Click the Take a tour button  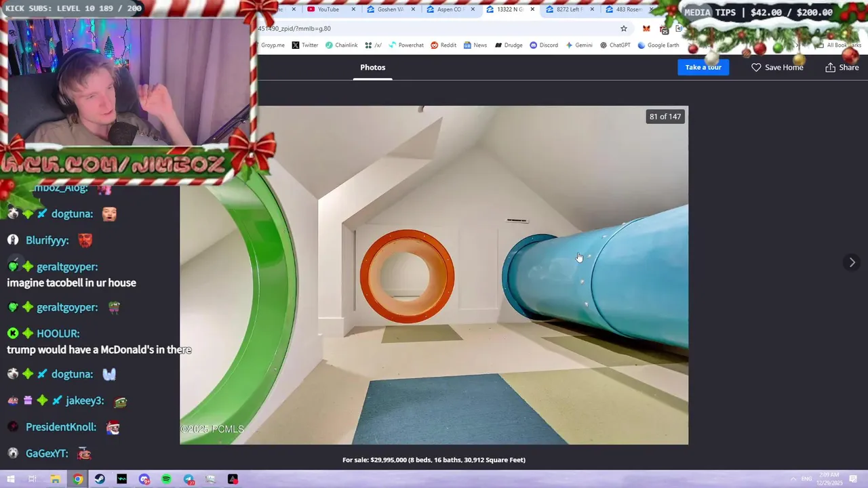703,67
